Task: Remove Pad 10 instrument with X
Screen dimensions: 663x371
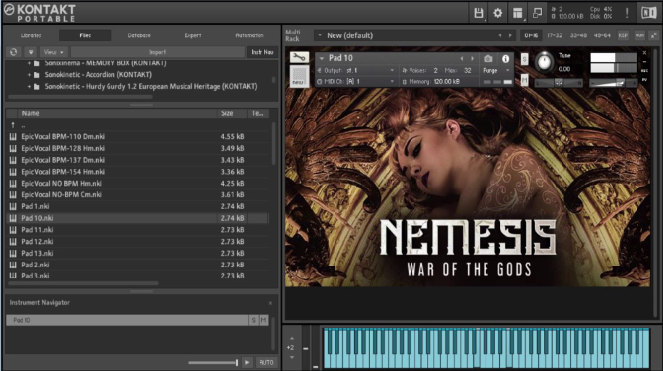Action: pyautogui.click(x=644, y=53)
